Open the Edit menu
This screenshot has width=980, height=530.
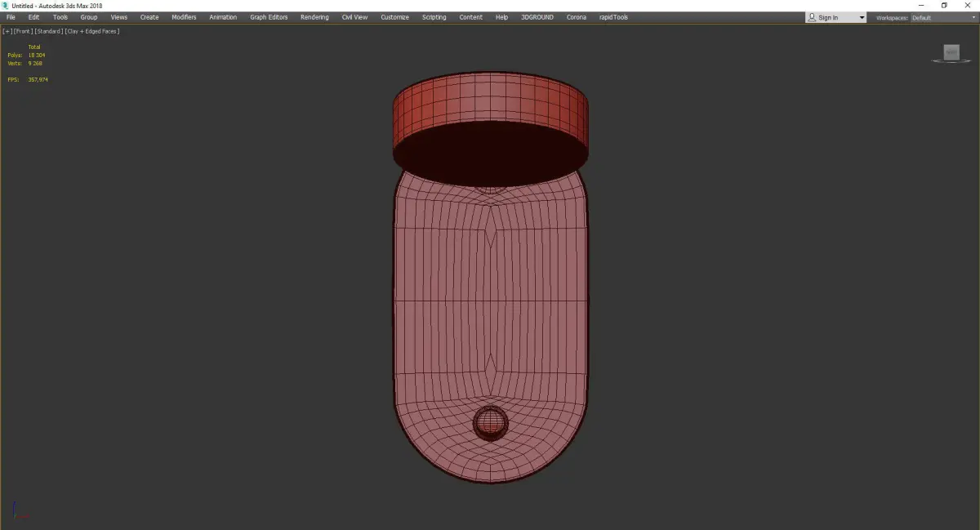(33, 17)
